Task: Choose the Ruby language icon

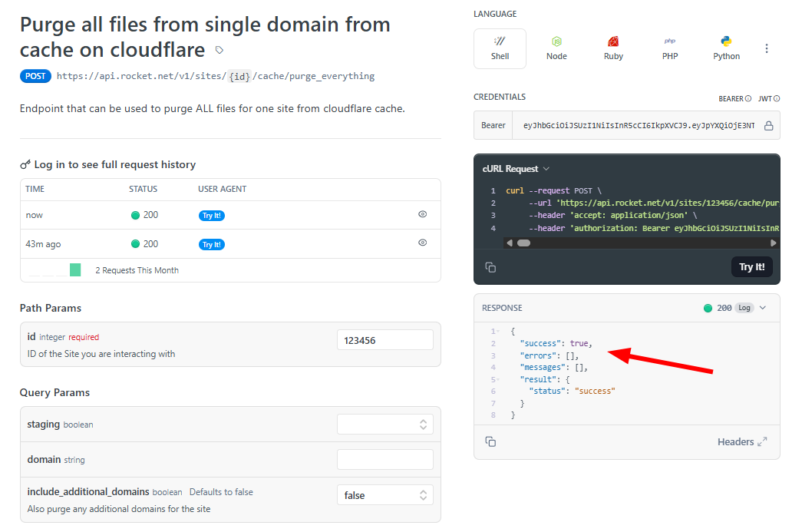Action: 613,48
